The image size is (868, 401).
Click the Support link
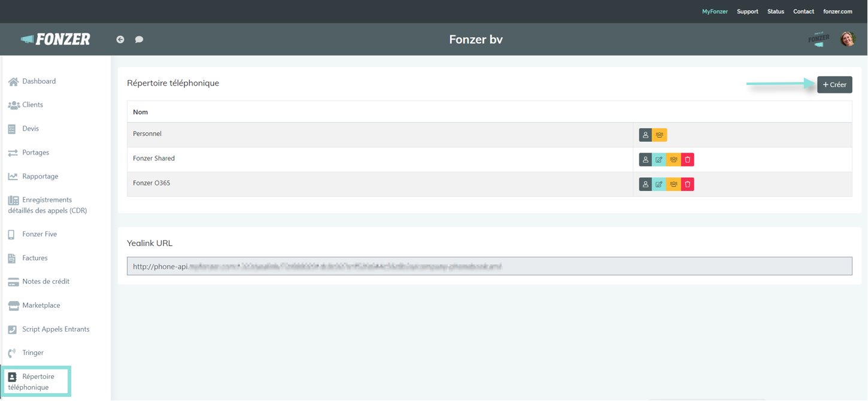748,11
